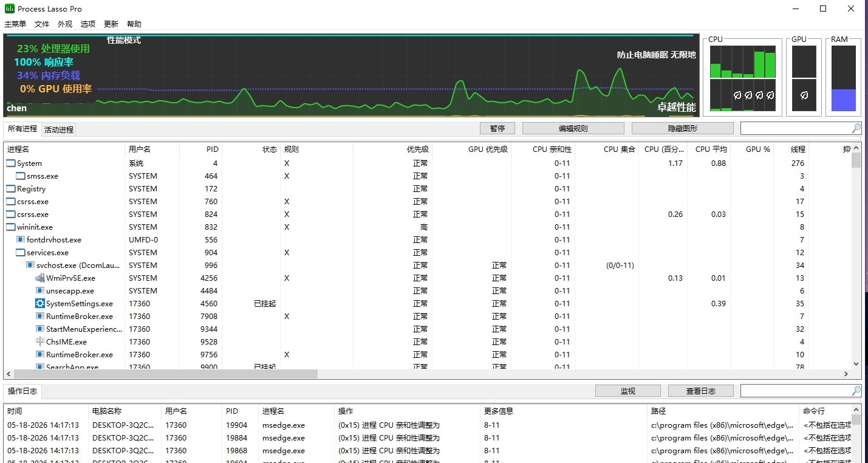
Task: Sort by the 优先级 column header
Action: 392,149
